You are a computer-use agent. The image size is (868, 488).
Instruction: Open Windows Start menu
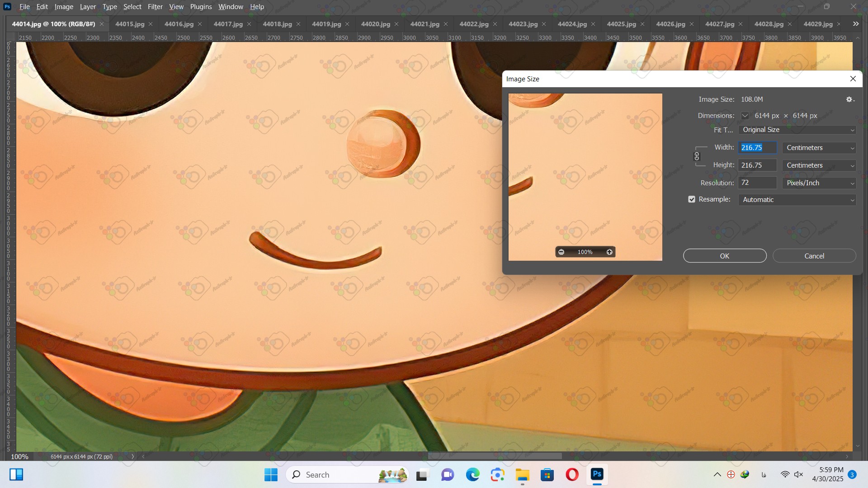(271, 475)
